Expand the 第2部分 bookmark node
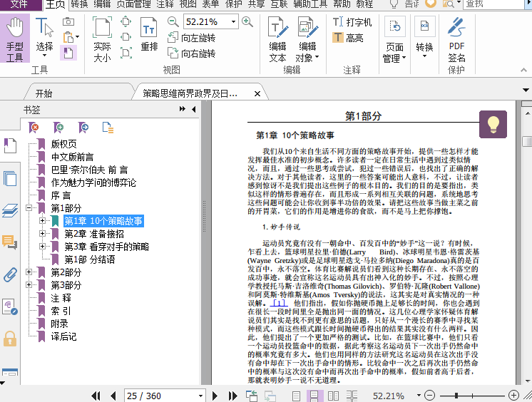 (29, 272)
